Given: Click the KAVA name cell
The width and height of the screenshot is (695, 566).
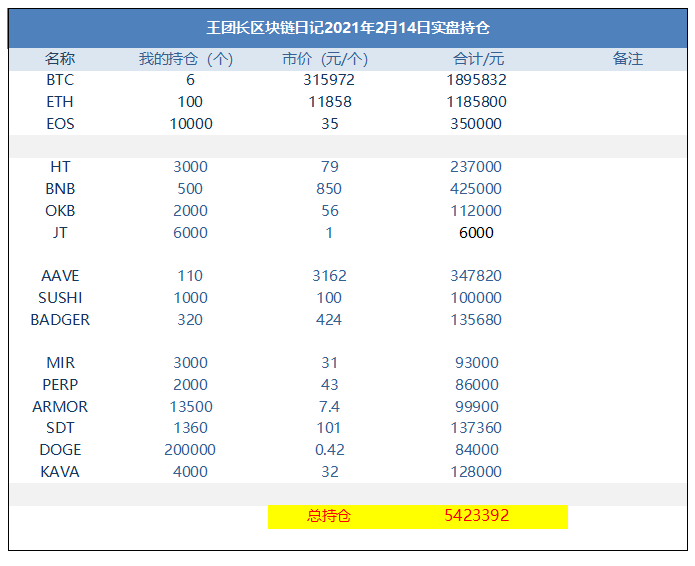Looking at the screenshot, I should tap(60, 472).
